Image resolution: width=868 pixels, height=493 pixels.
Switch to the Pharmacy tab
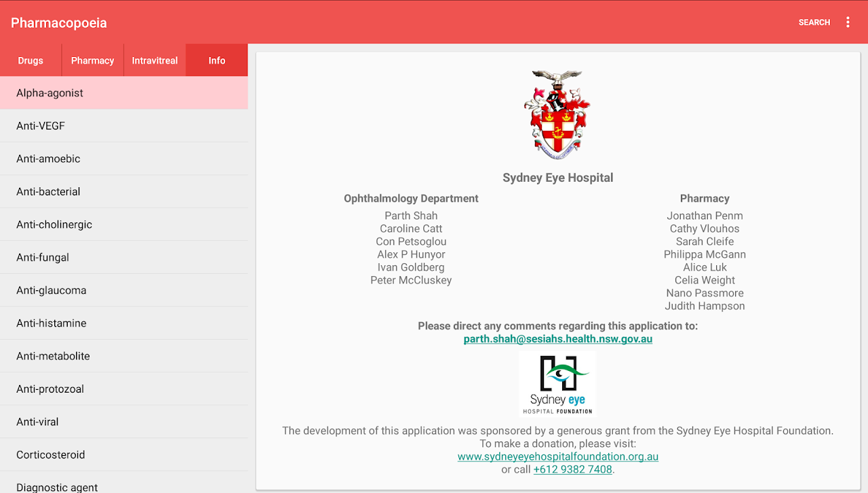[93, 60]
